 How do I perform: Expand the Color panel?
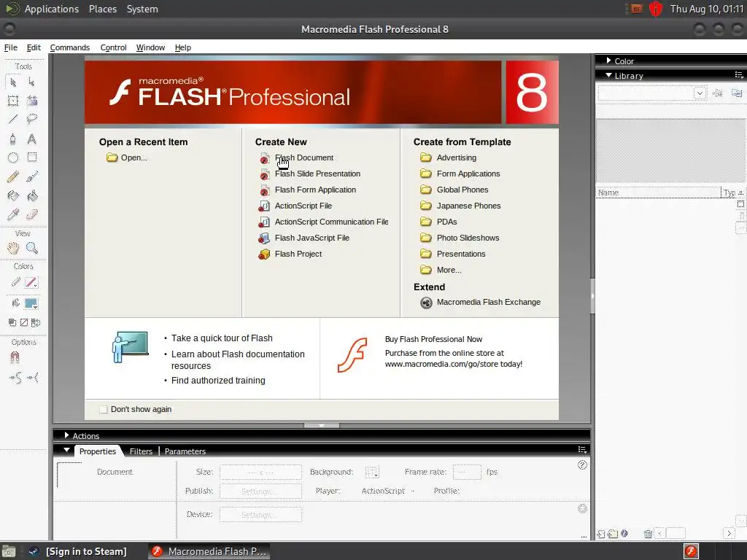point(608,61)
